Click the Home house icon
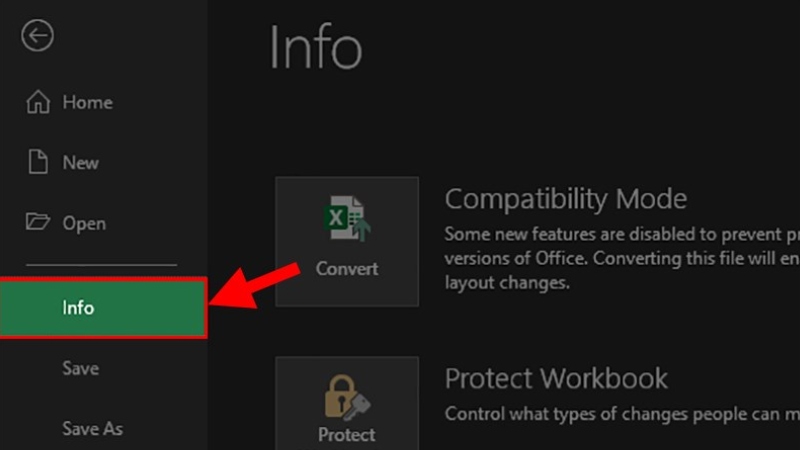This screenshot has height=450, width=800. pos(38,102)
